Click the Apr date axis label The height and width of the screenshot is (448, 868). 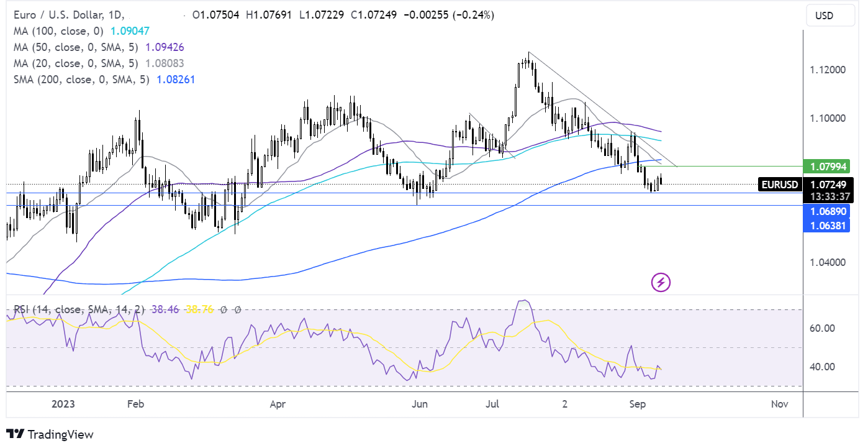(x=278, y=404)
